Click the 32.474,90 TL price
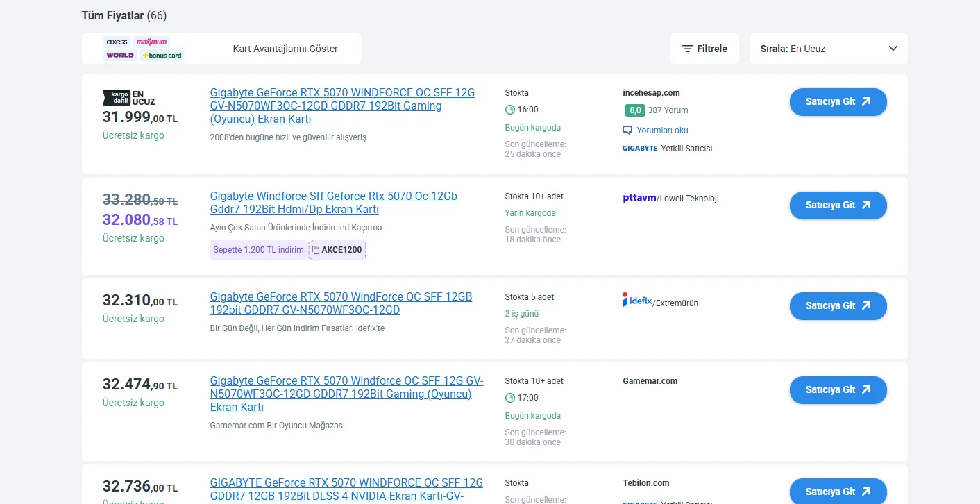The height and width of the screenshot is (504, 980). 140,385
